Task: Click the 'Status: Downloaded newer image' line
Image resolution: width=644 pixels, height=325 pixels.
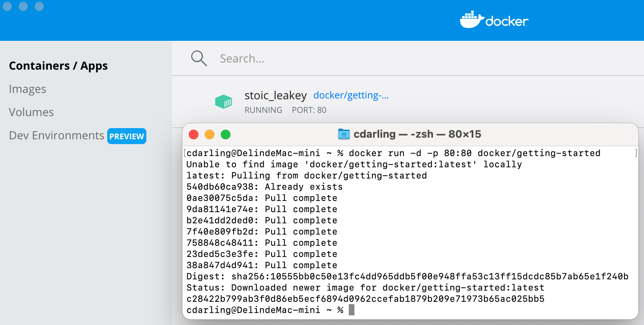Action: click(x=366, y=288)
